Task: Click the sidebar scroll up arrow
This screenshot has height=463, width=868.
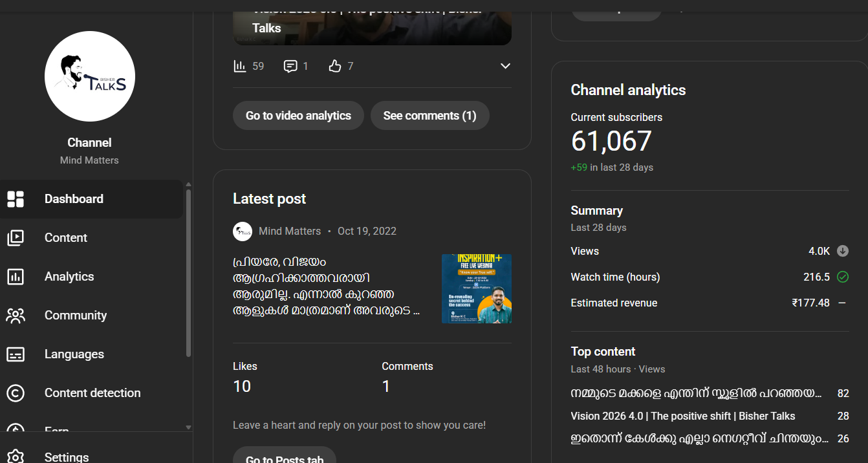Action: tap(188, 185)
